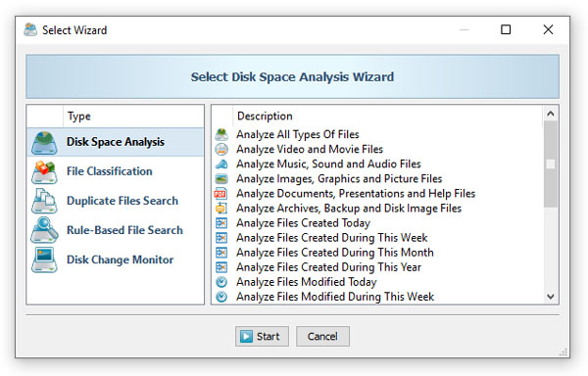This screenshot has width=588, height=376.
Task: Click the Cancel button
Action: (322, 336)
